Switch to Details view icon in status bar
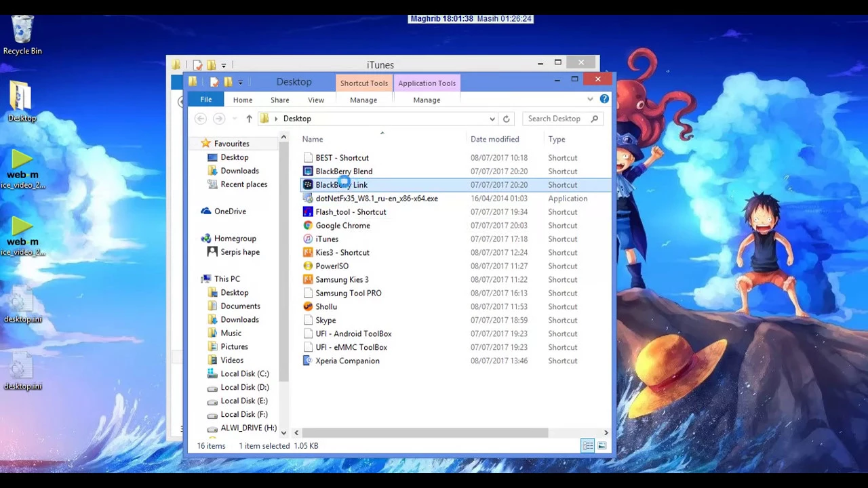This screenshot has height=488, width=868. 587,446
